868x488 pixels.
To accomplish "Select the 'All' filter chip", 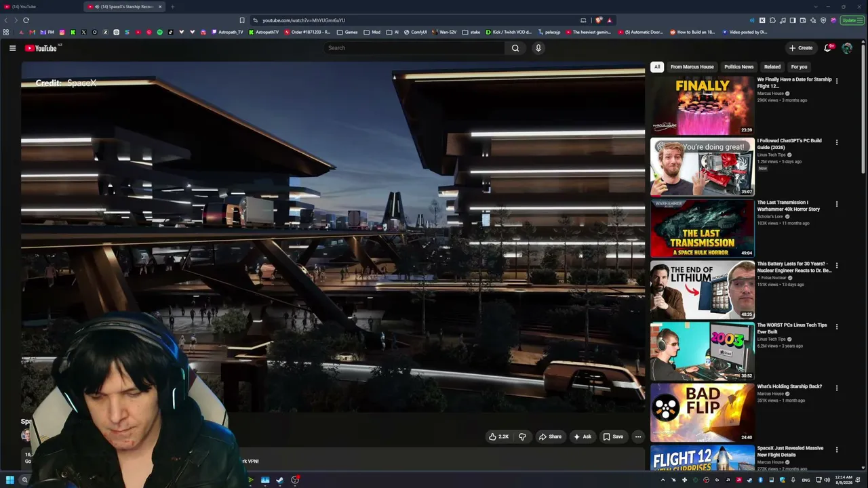I will (656, 67).
